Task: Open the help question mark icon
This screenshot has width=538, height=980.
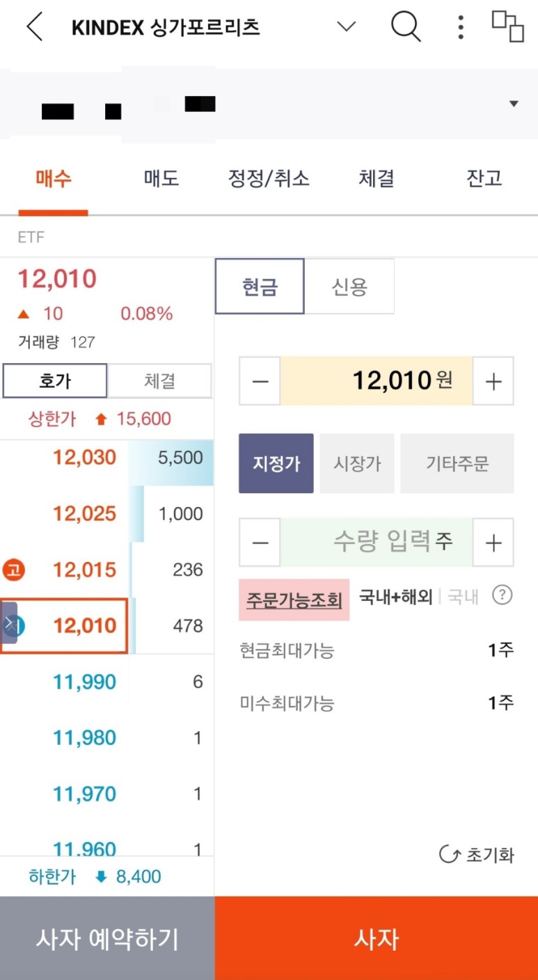Action: coord(503,595)
